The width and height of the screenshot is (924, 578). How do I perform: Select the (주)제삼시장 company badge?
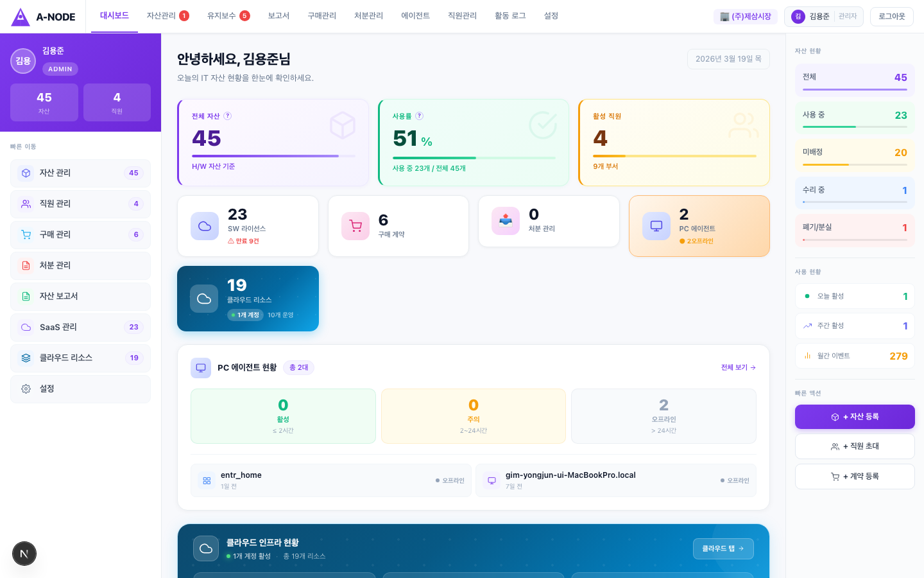(745, 16)
